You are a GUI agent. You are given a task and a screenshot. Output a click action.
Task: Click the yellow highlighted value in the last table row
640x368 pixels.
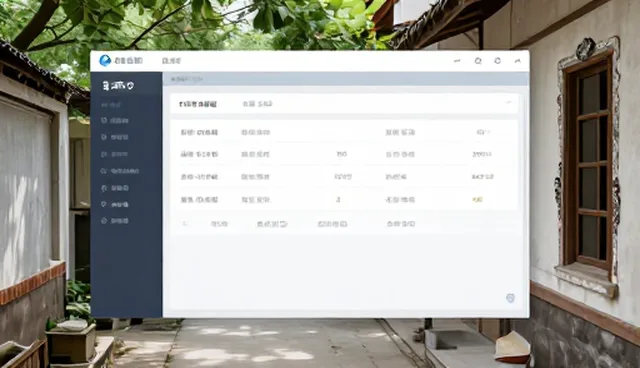point(477,200)
